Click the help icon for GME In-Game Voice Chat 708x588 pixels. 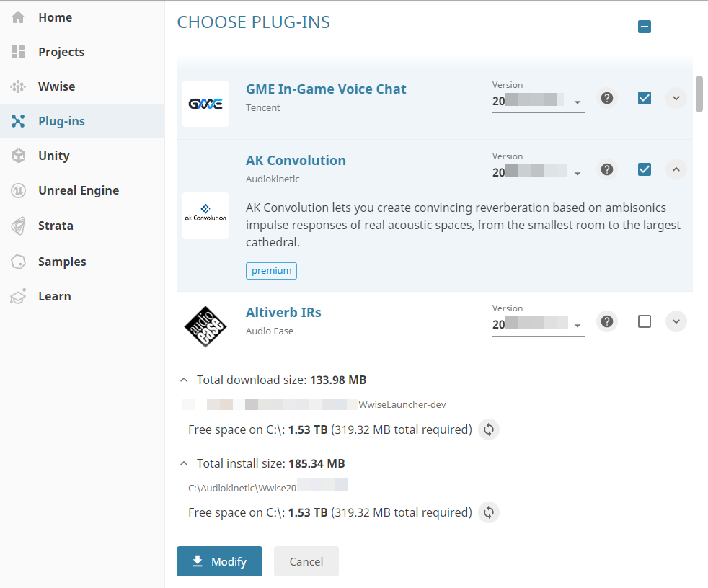607,98
